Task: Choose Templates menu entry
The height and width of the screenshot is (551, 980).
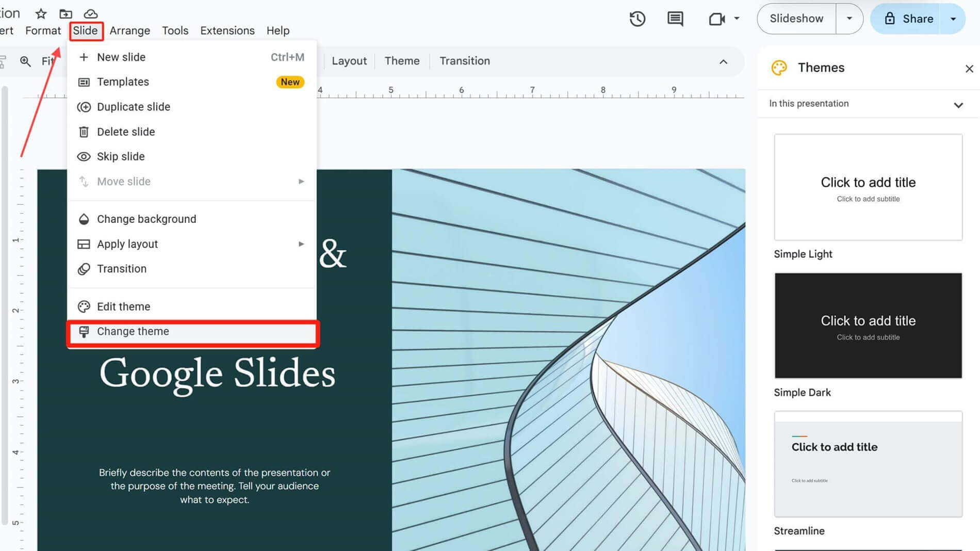Action: (x=191, y=82)
